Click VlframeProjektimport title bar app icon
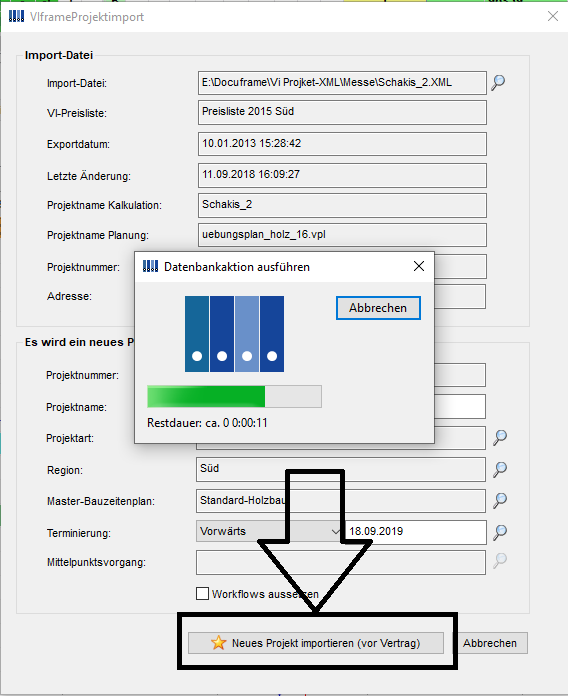The height and width of the screenshot is (696, 568). (16, 16)
